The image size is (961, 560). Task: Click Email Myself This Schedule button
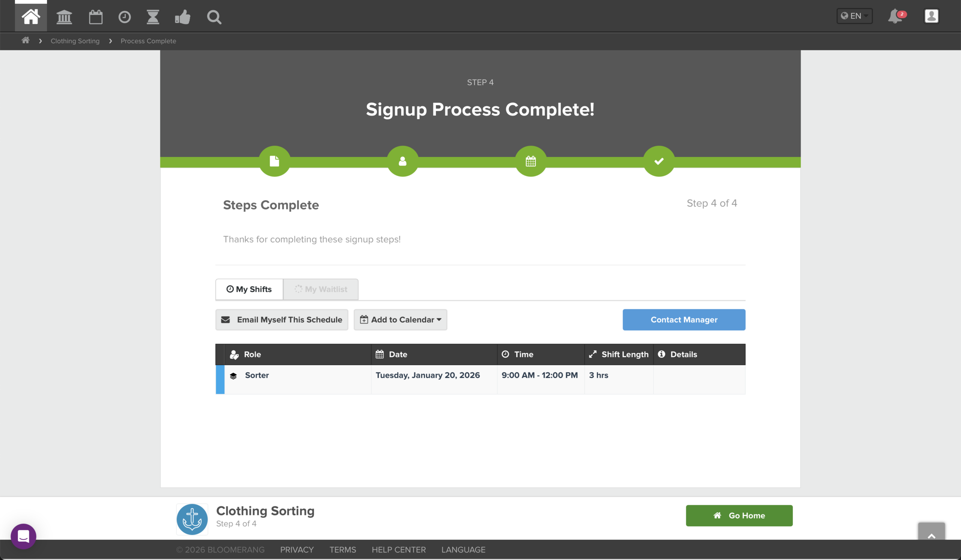pos(282,319)
